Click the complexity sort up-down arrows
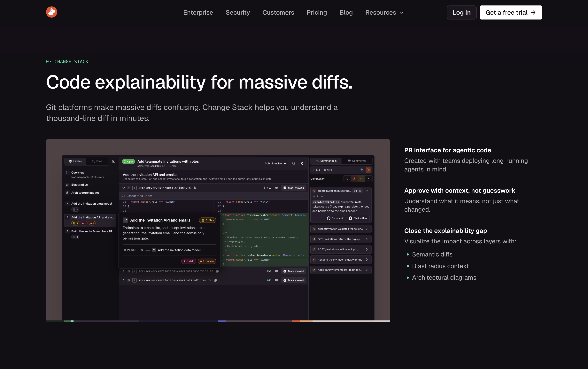 (x=347, y=179)
